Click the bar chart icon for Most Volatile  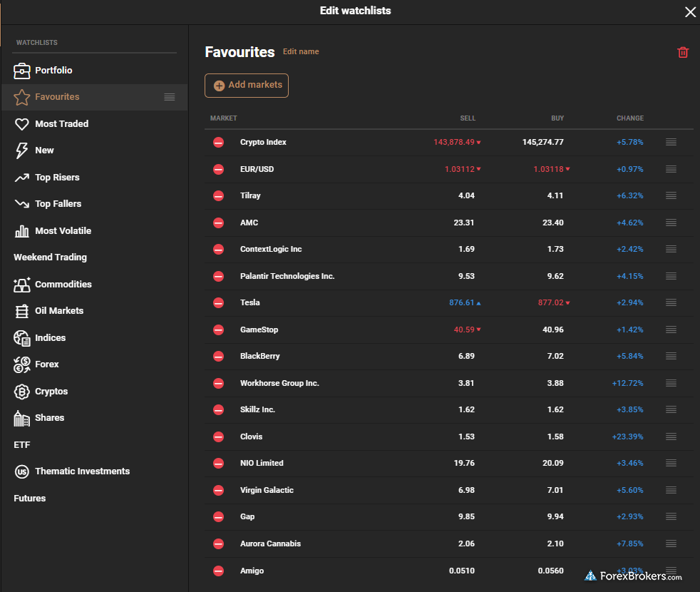coord(22,231)
